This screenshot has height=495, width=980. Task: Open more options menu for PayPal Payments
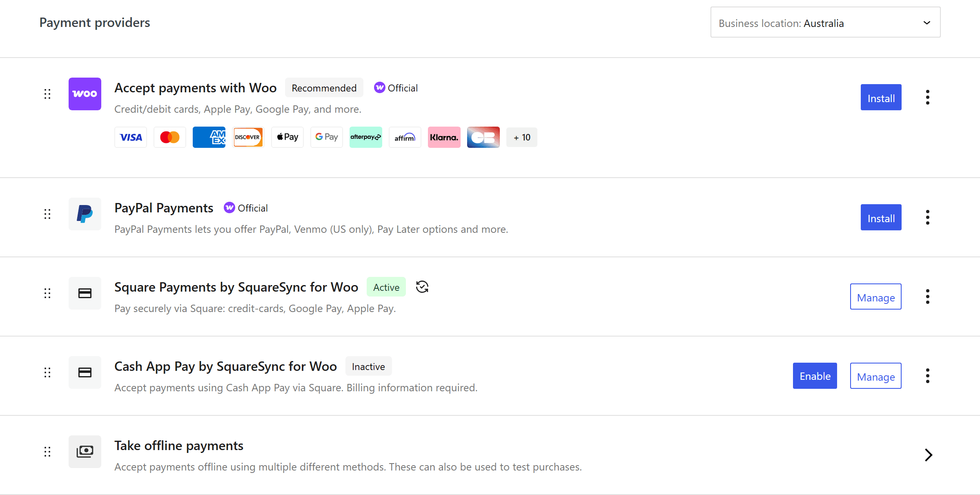click(928, 217)
